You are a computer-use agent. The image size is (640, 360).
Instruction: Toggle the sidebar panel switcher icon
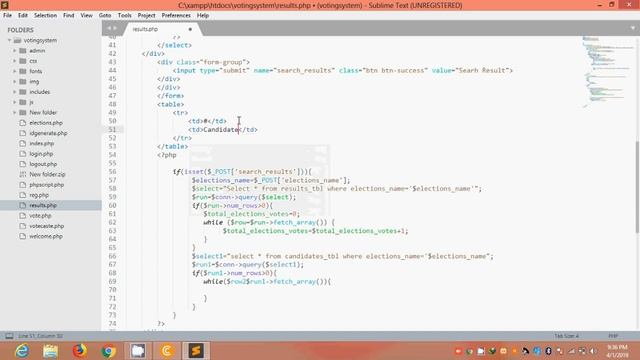(9, 336)
